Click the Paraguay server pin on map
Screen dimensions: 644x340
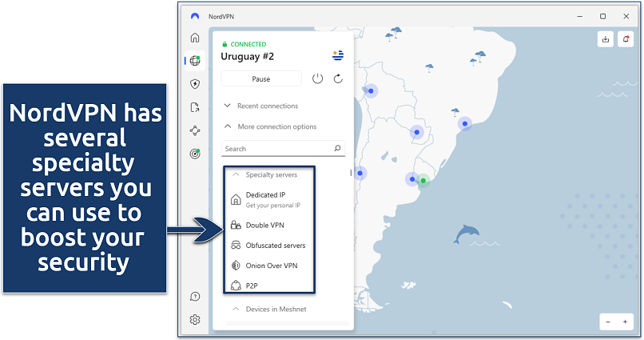(417, 132)
